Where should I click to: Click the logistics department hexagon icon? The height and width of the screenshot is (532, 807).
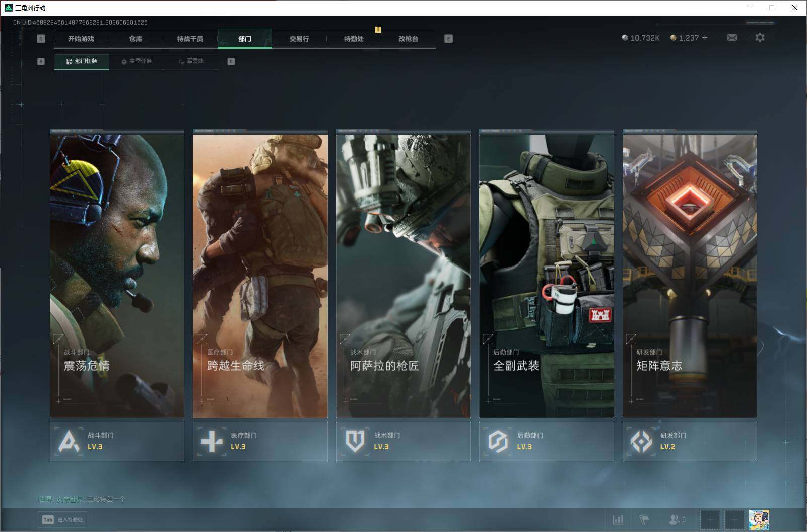498,442
